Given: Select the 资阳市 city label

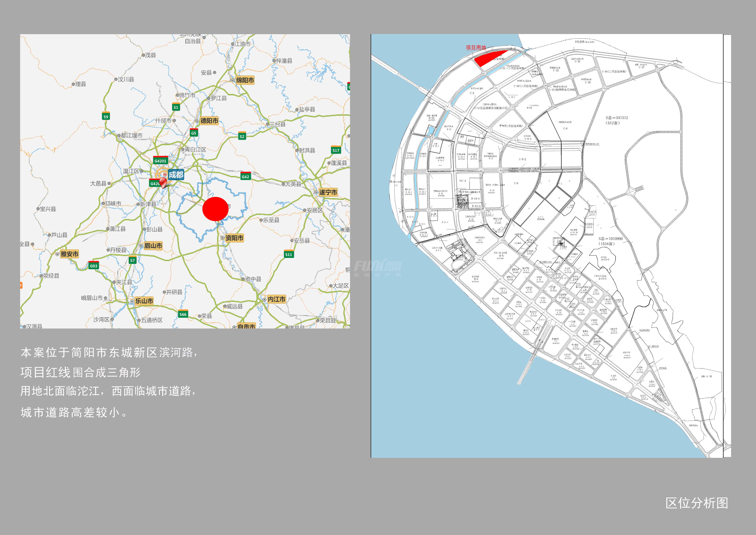Looking at the screenshot, I should coord(234,238).
